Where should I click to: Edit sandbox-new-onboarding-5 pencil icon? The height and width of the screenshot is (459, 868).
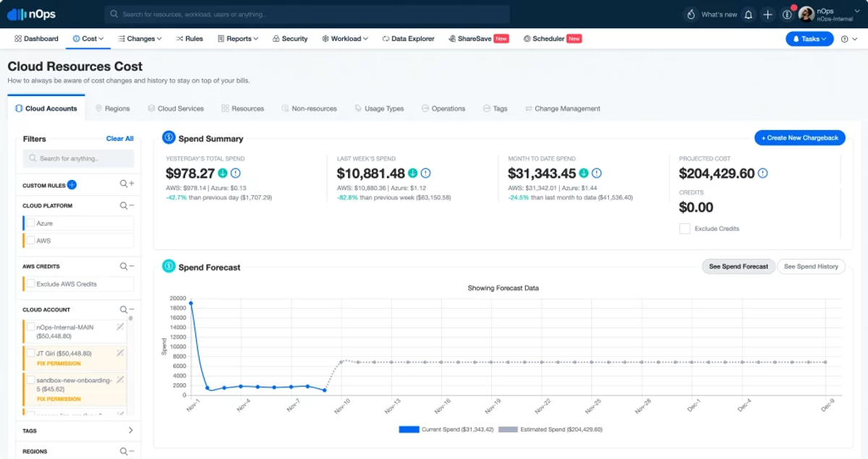tap(120, 379)
